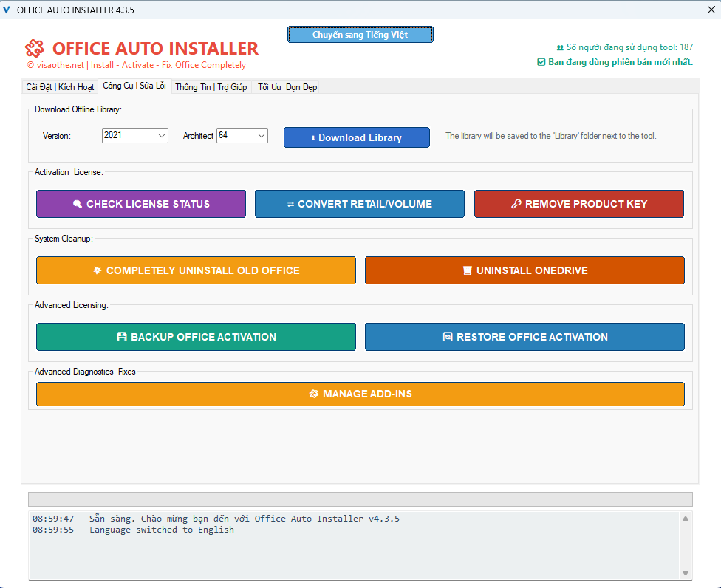Open the Architect dropdown showing 64
721x588 pixels.
point(242,135)
